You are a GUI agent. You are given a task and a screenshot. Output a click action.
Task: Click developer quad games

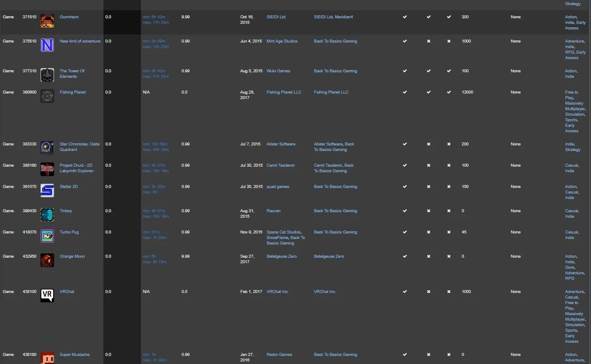[x=278, y=187]
